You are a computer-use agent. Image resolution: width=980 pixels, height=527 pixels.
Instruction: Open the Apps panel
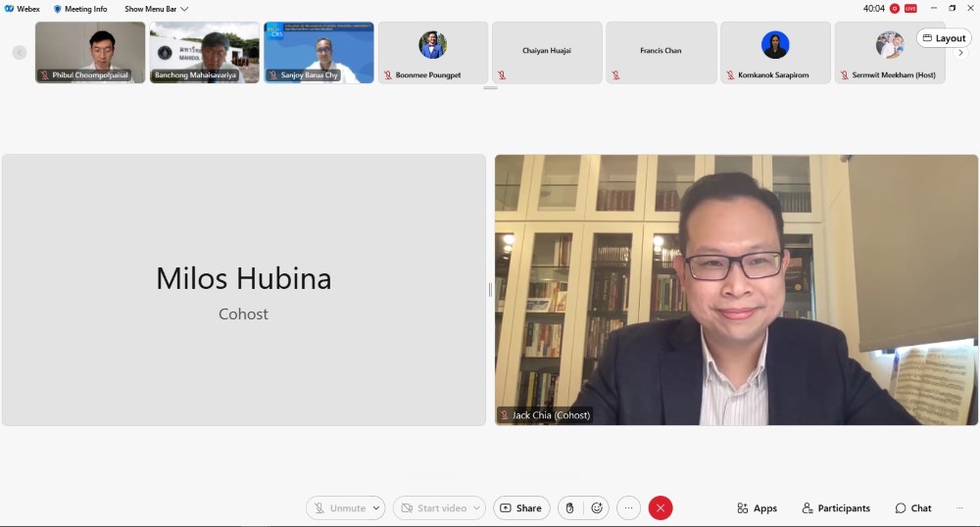758,508
